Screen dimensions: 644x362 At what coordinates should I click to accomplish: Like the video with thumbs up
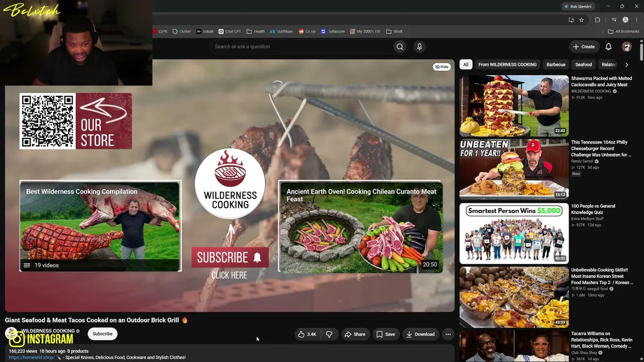[307, 334]
